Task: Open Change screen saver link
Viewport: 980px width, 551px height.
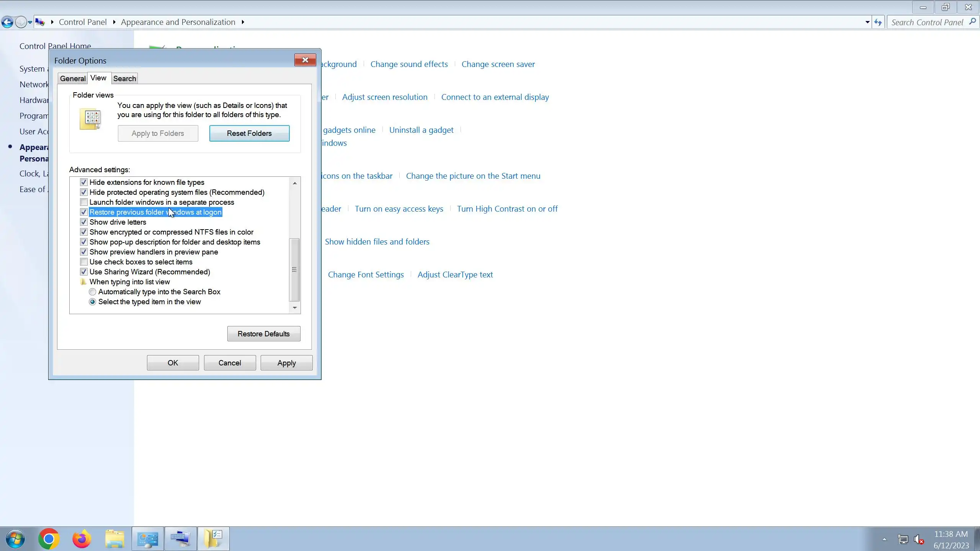Action: point(498,64)
